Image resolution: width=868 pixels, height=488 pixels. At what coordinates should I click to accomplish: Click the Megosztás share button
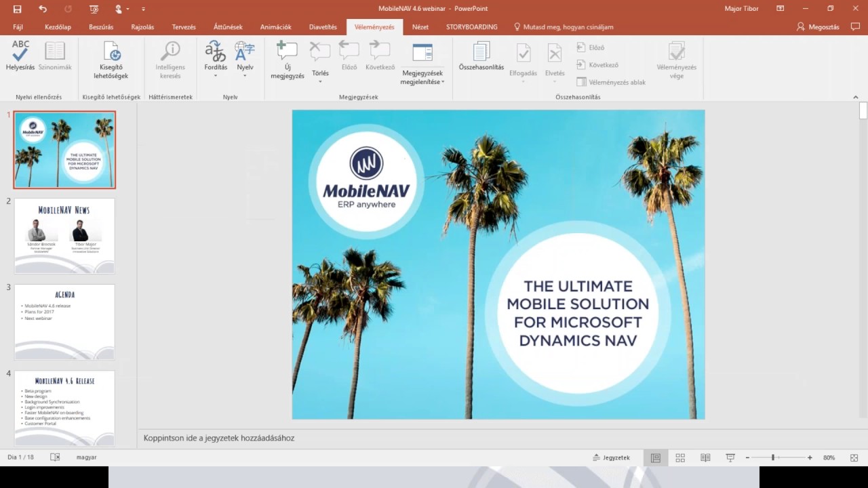coord(818,27)
